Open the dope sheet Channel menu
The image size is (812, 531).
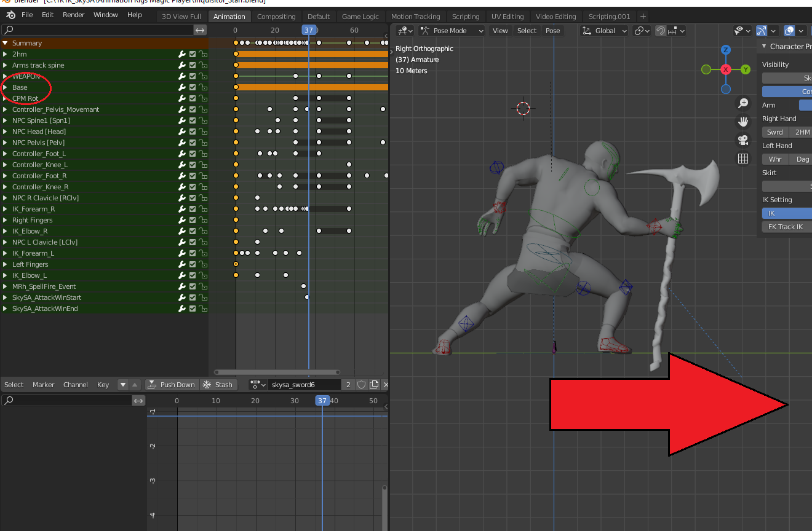point(75,385)
